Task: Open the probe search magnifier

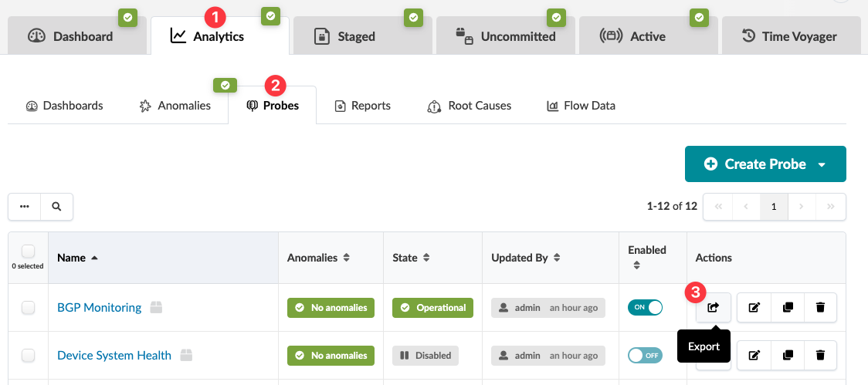Action: tap(56, 207)
